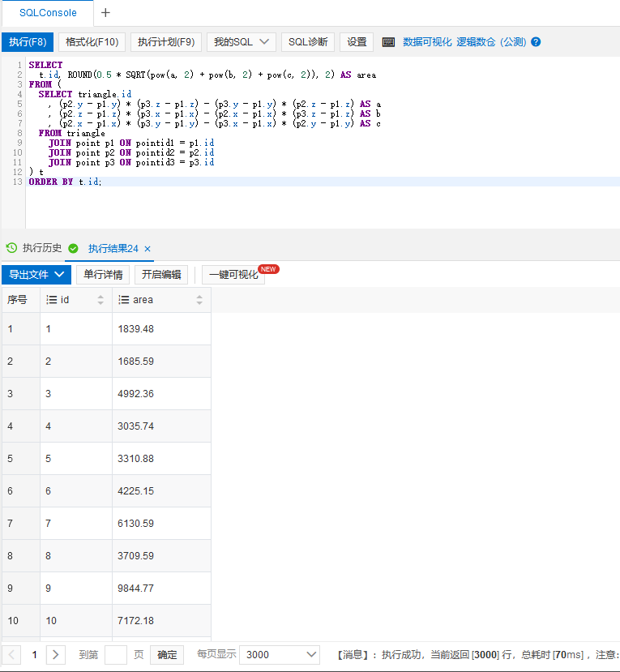Open 数据可视化 link
Viewport: 620px width, 672px height.
coord(427,42)
